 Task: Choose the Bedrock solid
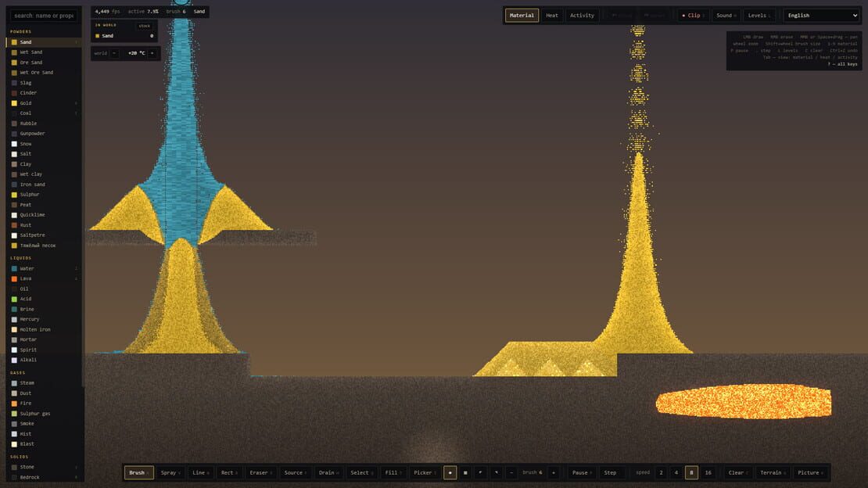coord(44,478)
